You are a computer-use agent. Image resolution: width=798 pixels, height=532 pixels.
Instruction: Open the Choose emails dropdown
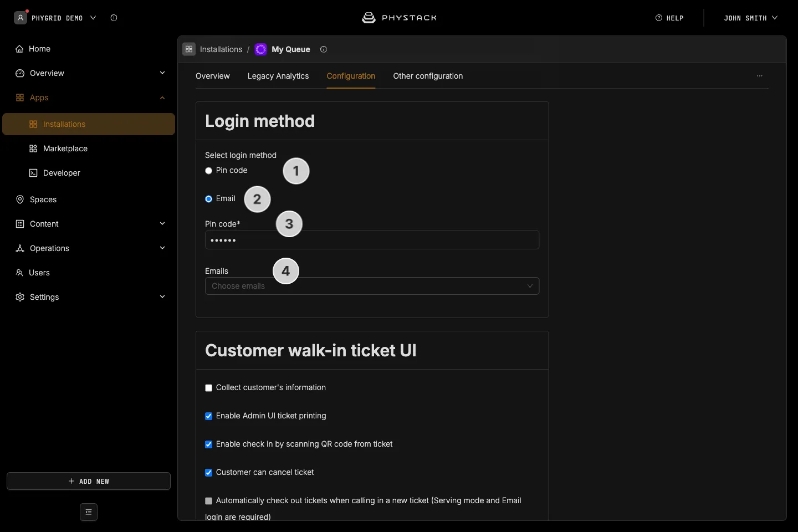(372, 286)
